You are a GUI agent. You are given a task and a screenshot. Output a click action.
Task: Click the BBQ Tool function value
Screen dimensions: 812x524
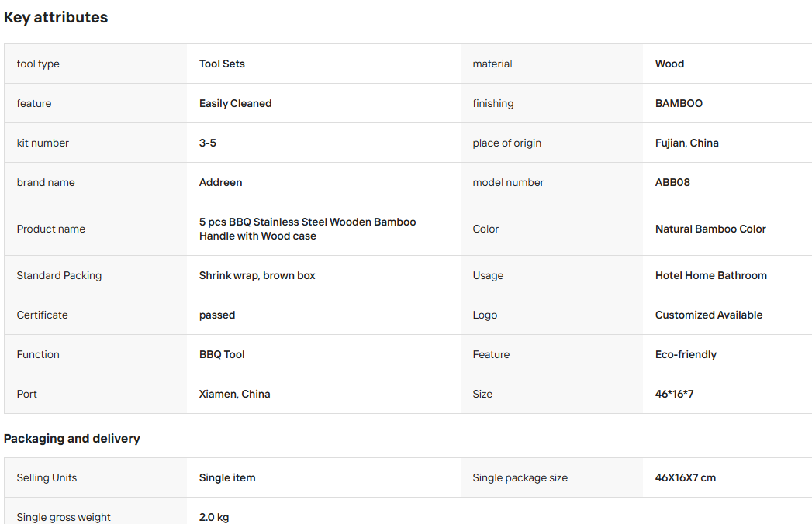pos(222,355)
